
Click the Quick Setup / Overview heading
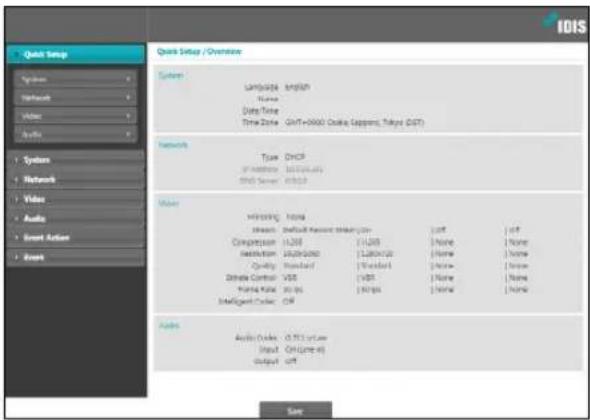click(x=199, y=52)
